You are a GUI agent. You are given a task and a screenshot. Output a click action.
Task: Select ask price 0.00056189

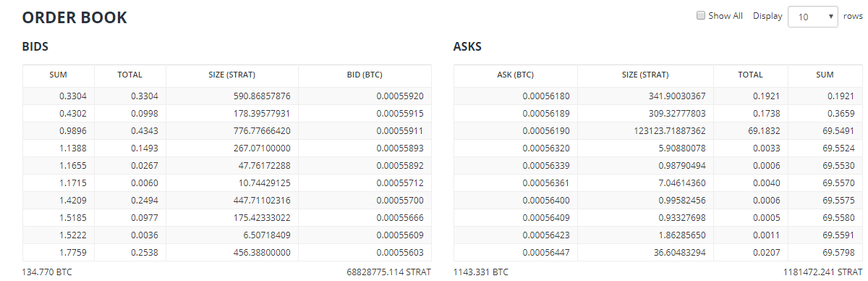tap(546, 114)
